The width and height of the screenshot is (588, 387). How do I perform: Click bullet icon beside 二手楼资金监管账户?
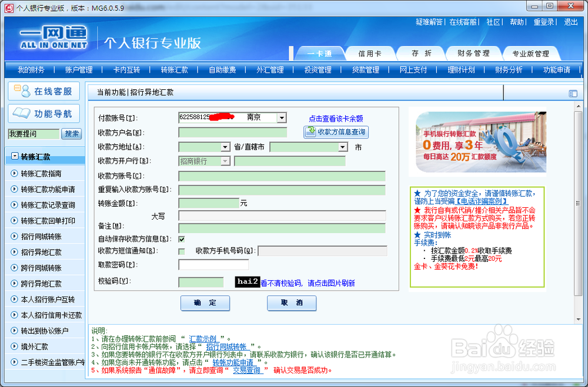click(x=15, y=362)
